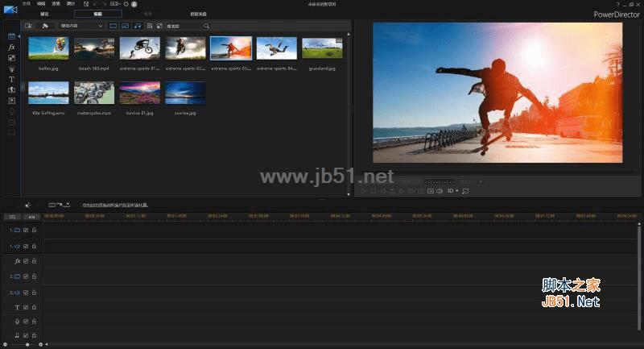Image resolution: width=644 pixels, height=349 pixels.
Task: Toggle the audio filter music note icon
Action: click(x=138, y=26)
